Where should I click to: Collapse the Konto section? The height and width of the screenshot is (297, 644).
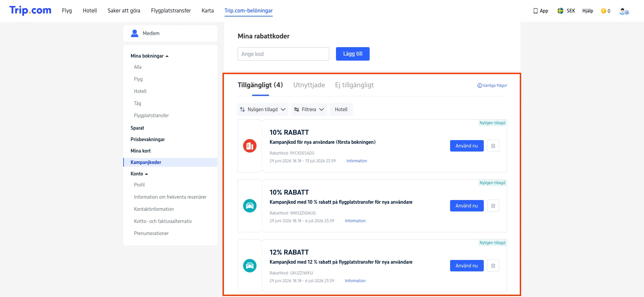(x=139, y=174)
